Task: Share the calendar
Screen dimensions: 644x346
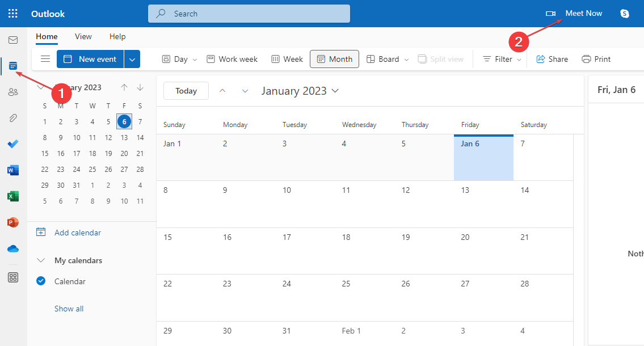Action: coord(552,59)
